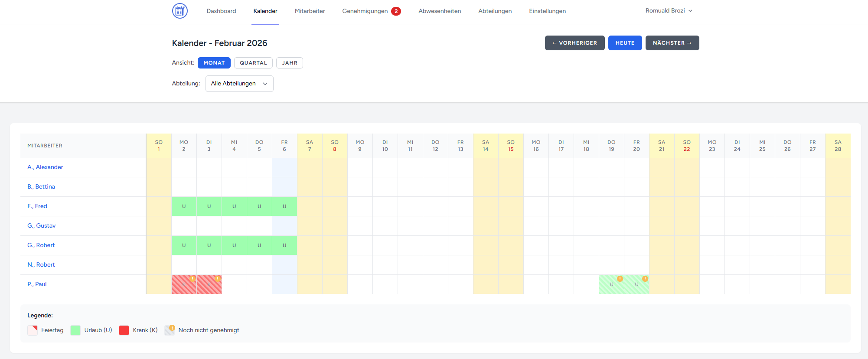Switch view to Quartal
The height and width of the screenshot is (359, 868).
253,63
